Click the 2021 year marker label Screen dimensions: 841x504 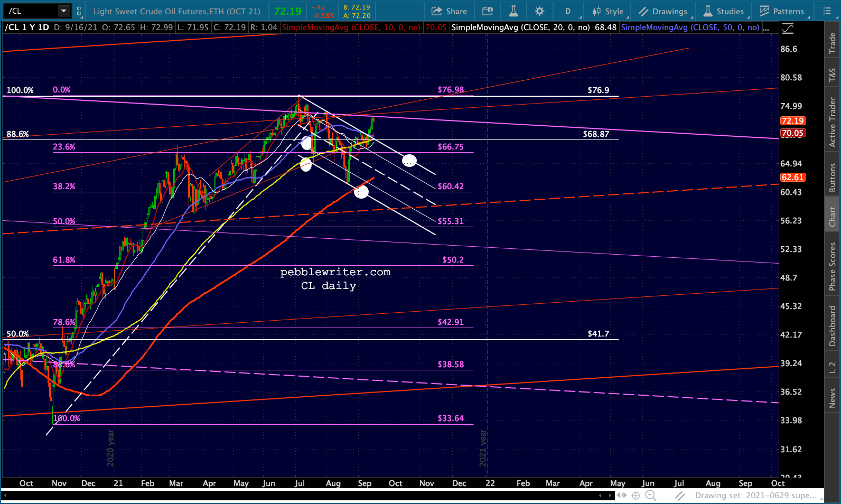point(483,448)
